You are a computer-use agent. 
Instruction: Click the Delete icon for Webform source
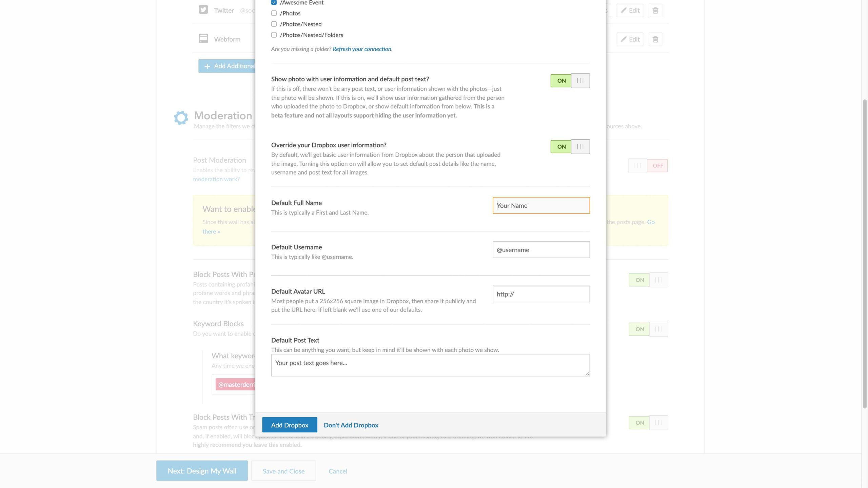pos(655,39)
